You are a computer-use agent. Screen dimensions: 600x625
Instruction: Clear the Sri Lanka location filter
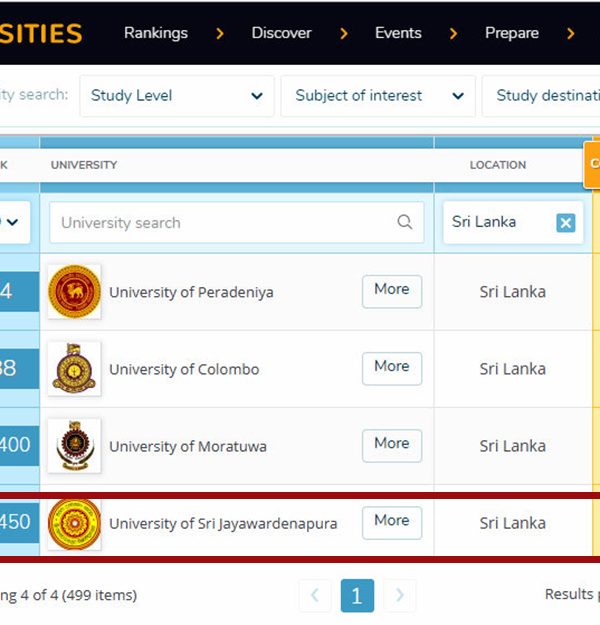pos(565,223)
